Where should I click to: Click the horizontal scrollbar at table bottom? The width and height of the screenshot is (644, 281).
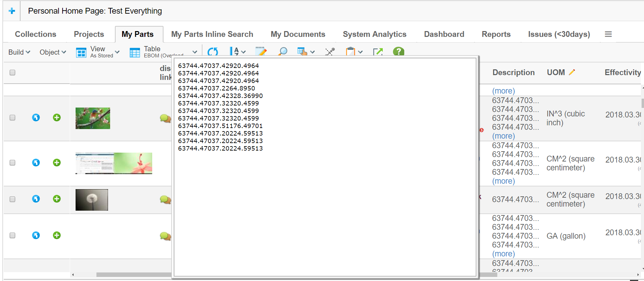(133, 275)
